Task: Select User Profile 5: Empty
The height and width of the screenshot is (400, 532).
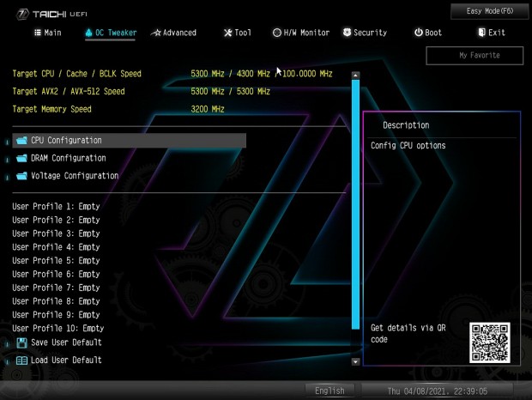Action: coord(56,261)
